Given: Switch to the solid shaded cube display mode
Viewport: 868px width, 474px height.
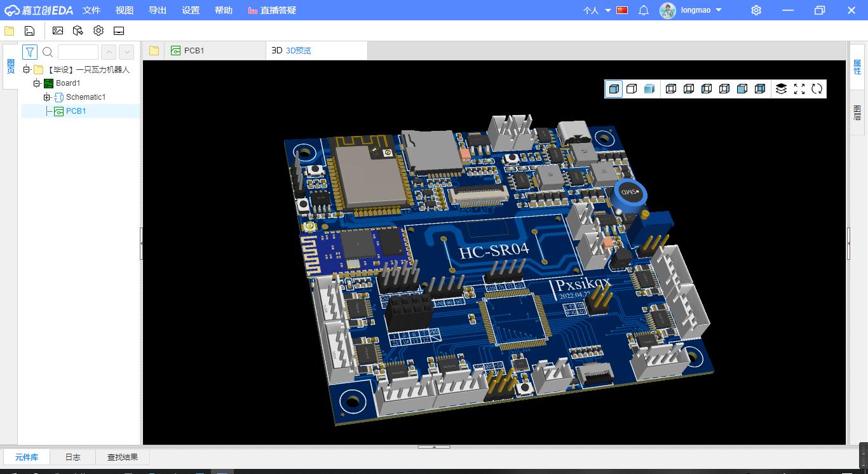Looking at the screenshot, I should pyautogui.click(x=614, y=89).
